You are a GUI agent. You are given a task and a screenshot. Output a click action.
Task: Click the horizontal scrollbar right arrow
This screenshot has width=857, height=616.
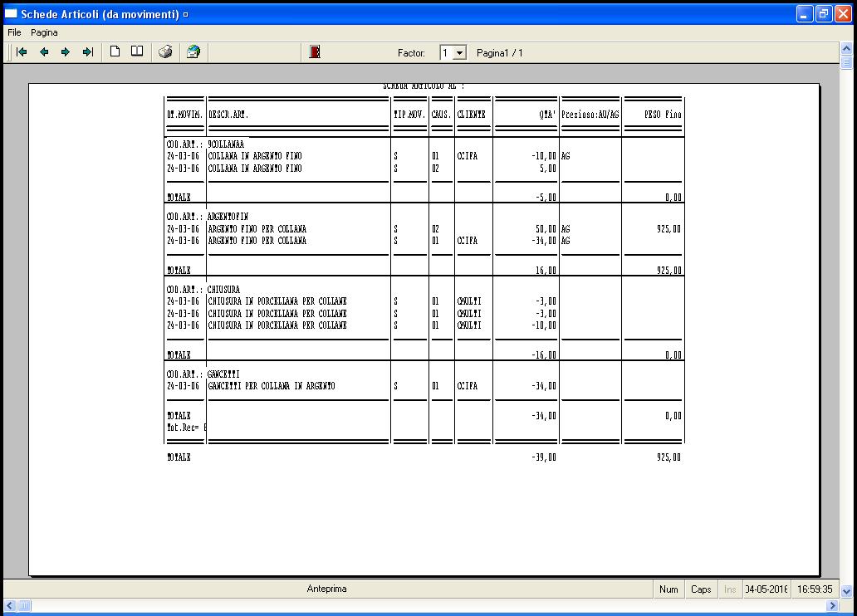point(832,605)
